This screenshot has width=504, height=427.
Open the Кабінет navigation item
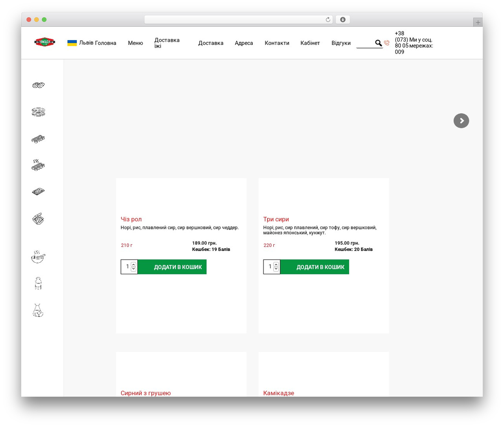click(310, 43)
